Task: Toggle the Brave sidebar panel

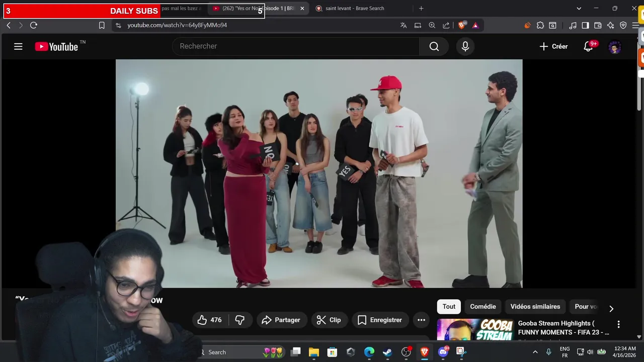Action: pos(585,25)
